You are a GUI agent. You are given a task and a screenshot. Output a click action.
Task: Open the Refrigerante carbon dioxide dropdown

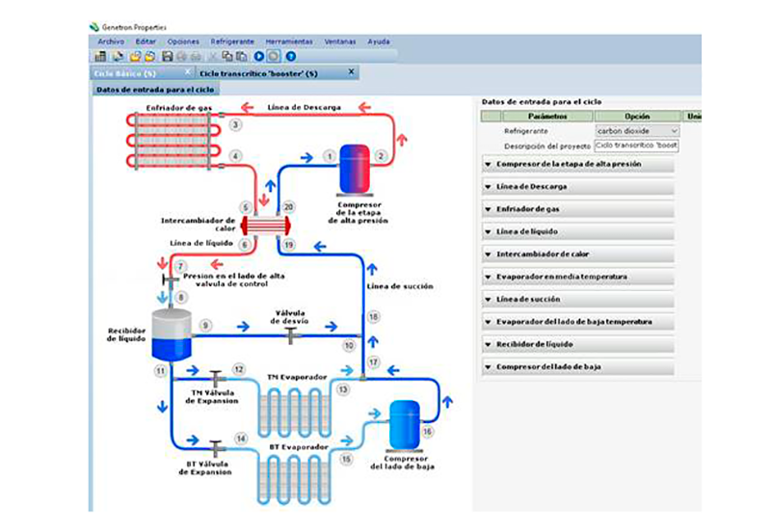pos(674,130)
